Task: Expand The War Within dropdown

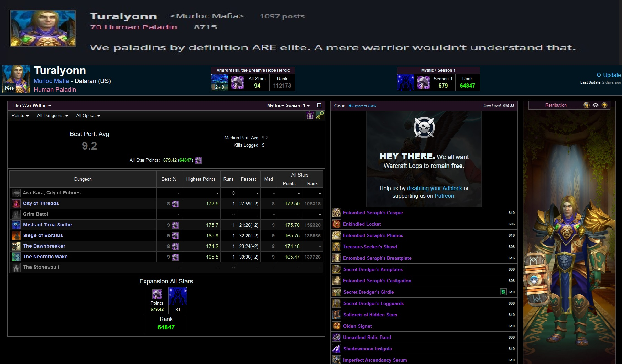Action: (x=32, y=105)
